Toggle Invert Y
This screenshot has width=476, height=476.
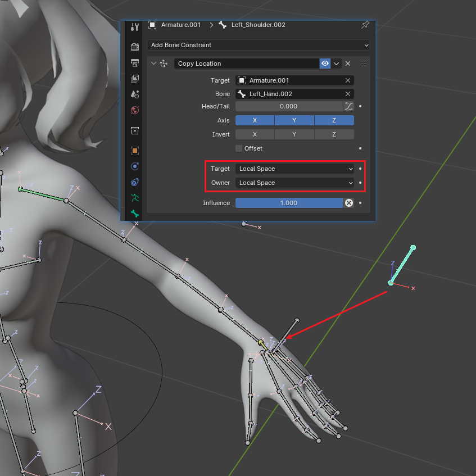294,134
